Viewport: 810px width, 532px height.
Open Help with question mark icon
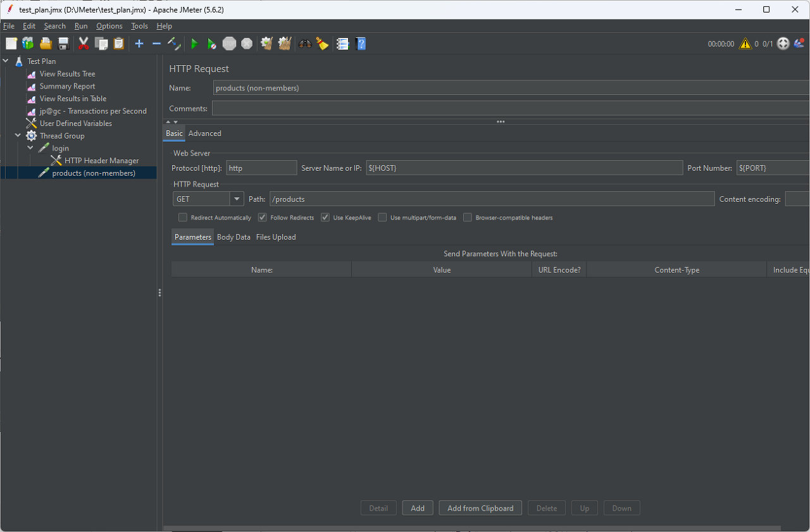361,44
